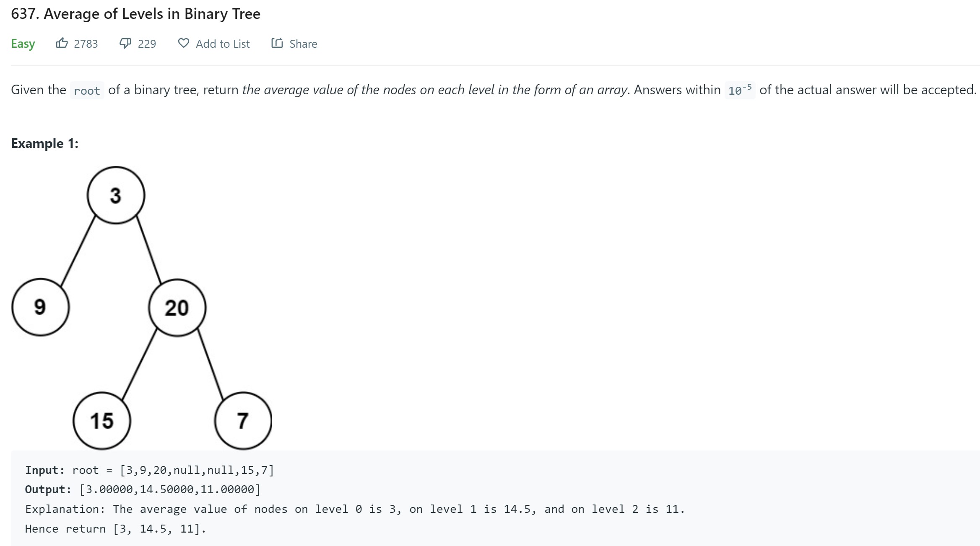Image resolution: width=980 pixels, height=546 pixels.
Task: Open the Share link text
Action: coord(303,44)
